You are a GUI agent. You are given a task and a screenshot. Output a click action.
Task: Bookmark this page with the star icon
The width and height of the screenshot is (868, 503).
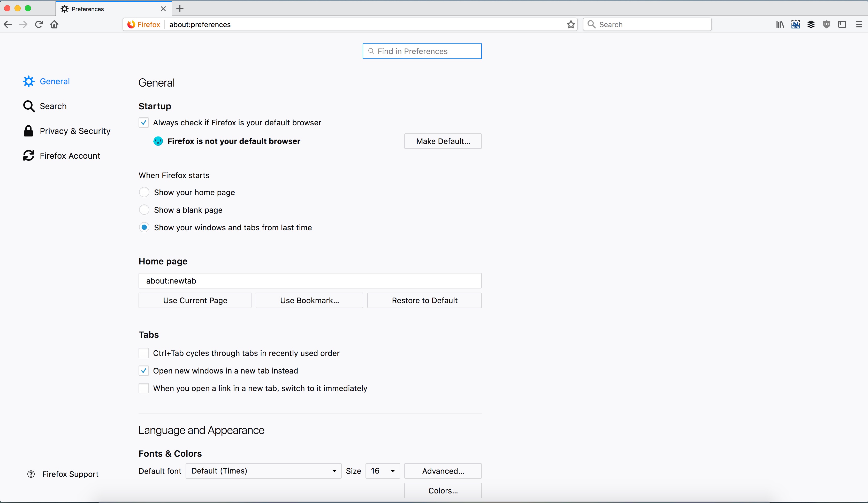pyautogui.click(x=571, y=25)
